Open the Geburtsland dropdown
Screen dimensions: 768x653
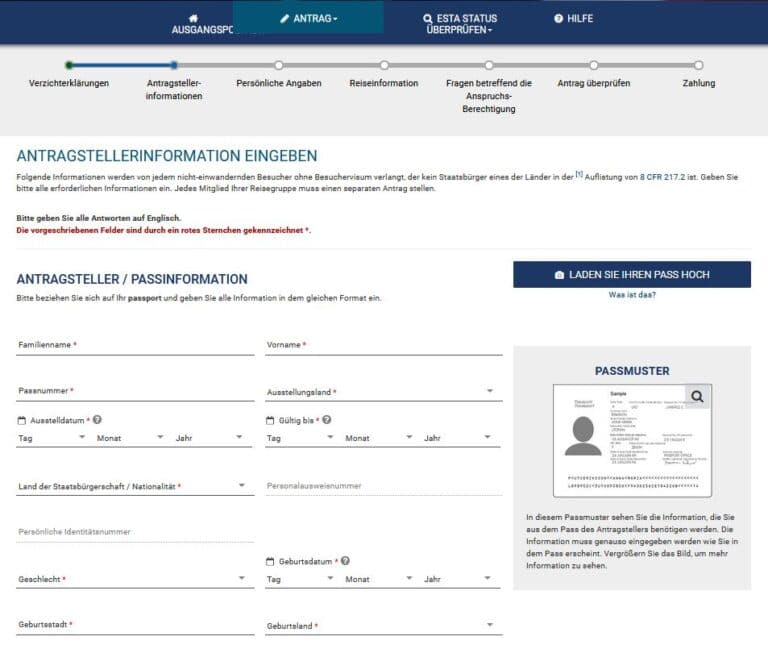(384, 626)
